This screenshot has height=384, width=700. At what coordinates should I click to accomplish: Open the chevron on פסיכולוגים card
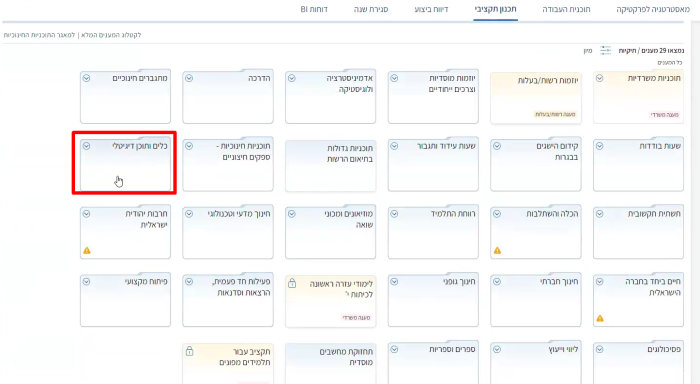pyautogui.click(x=600, y=350)
